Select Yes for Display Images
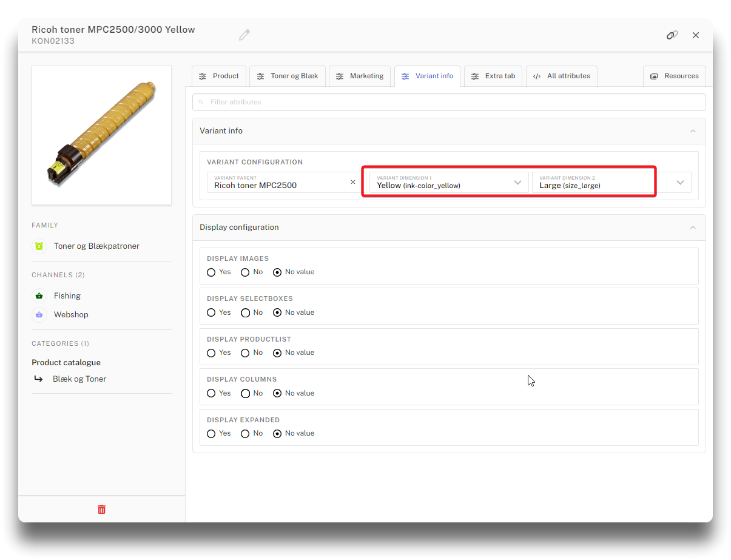The image size is (731, 560). (211, 272)
